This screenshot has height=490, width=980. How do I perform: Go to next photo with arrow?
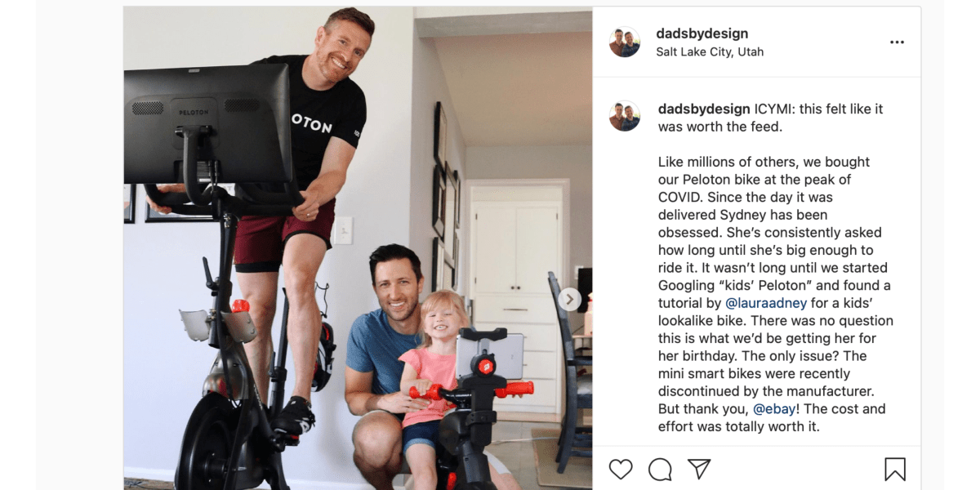(x=569, y=300)
